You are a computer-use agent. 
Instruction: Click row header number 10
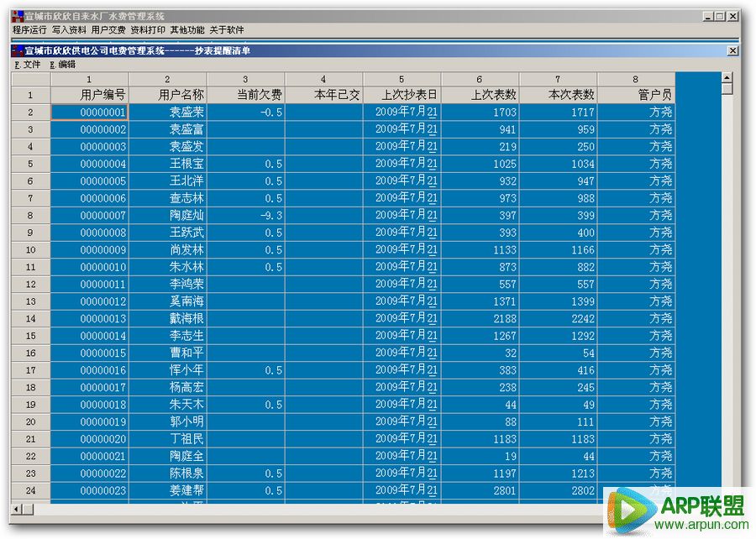(x=30, y=250)
